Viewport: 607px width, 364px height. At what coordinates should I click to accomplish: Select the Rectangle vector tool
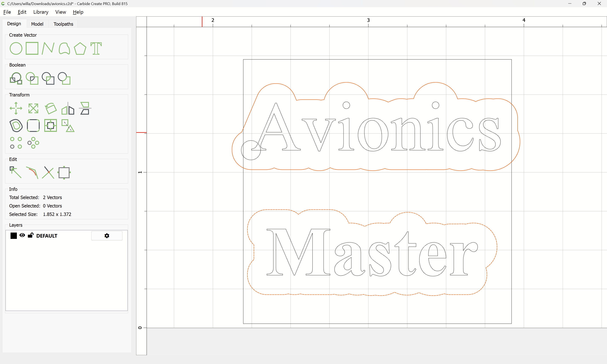[32, 48]
